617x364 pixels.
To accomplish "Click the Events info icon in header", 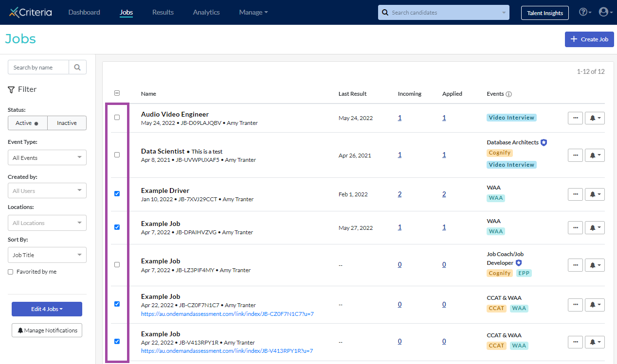I will coord(509,94).
